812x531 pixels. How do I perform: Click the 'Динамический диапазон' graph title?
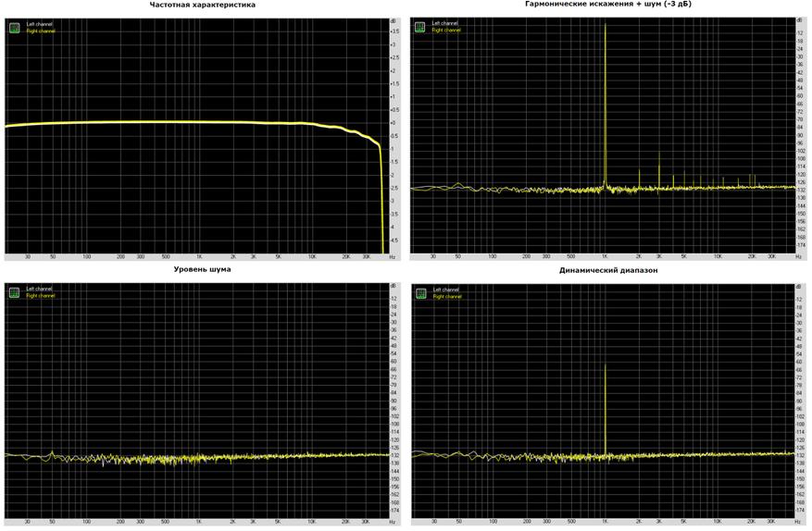pyautogui.click(x=608, y=270)
